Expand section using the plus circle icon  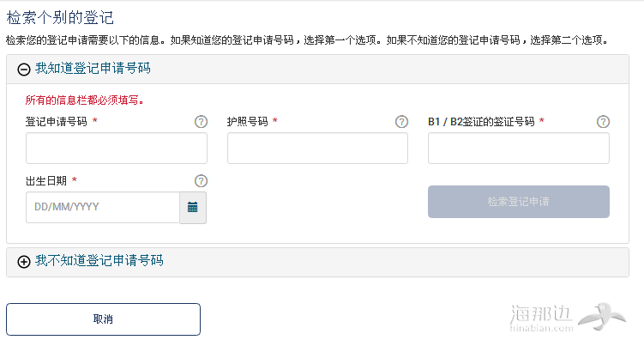(x=24, y=262)
